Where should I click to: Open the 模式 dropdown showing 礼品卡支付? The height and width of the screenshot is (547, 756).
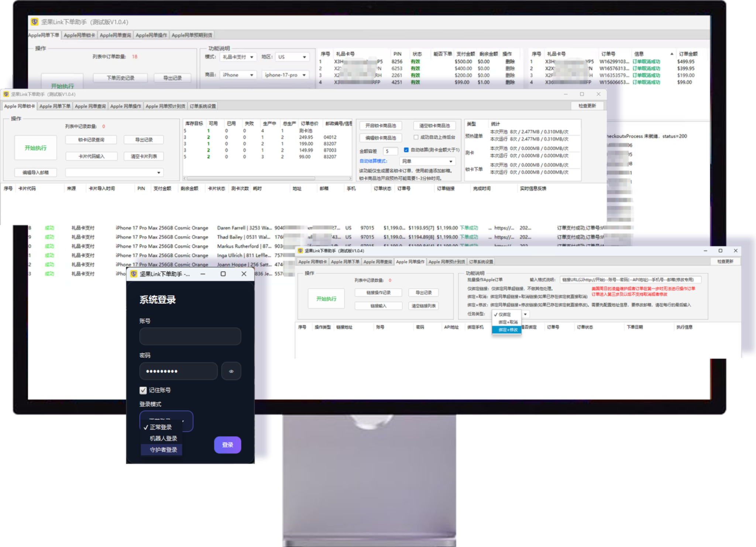point(237,57)
